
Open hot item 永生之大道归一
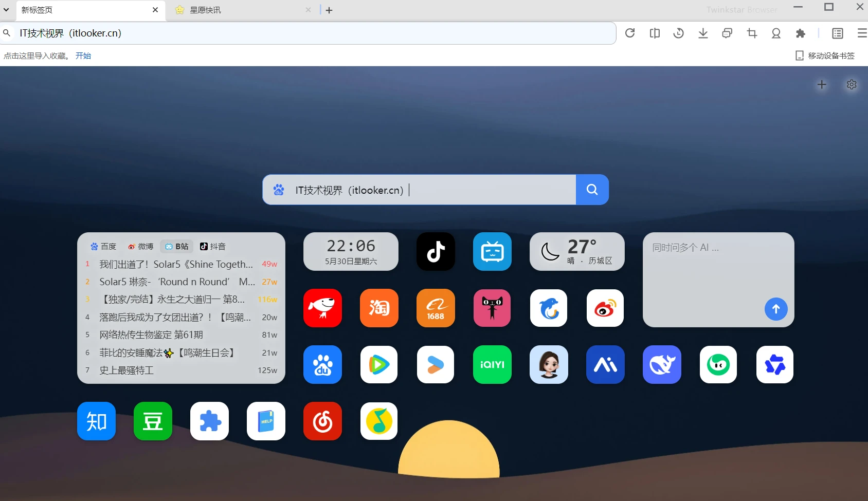pyautogui.click(x=181, y=299)
